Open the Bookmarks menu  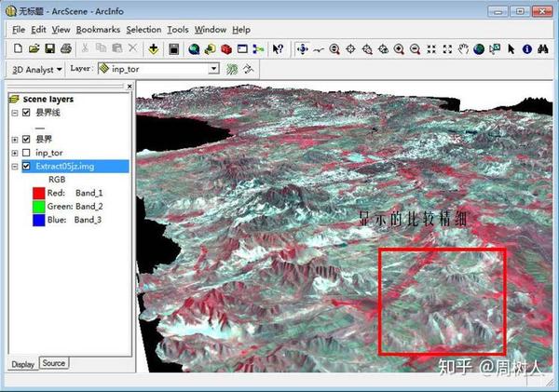(98, 30)
